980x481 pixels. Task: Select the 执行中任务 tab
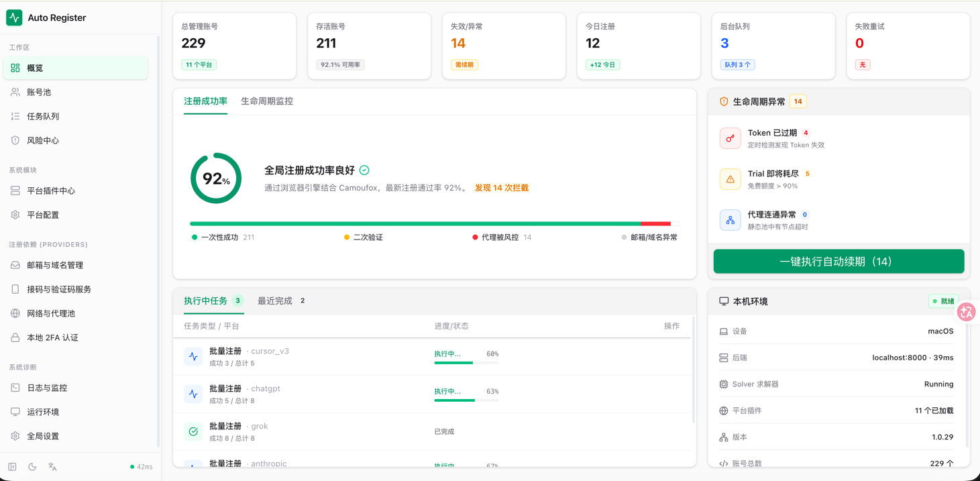[213, 301]
